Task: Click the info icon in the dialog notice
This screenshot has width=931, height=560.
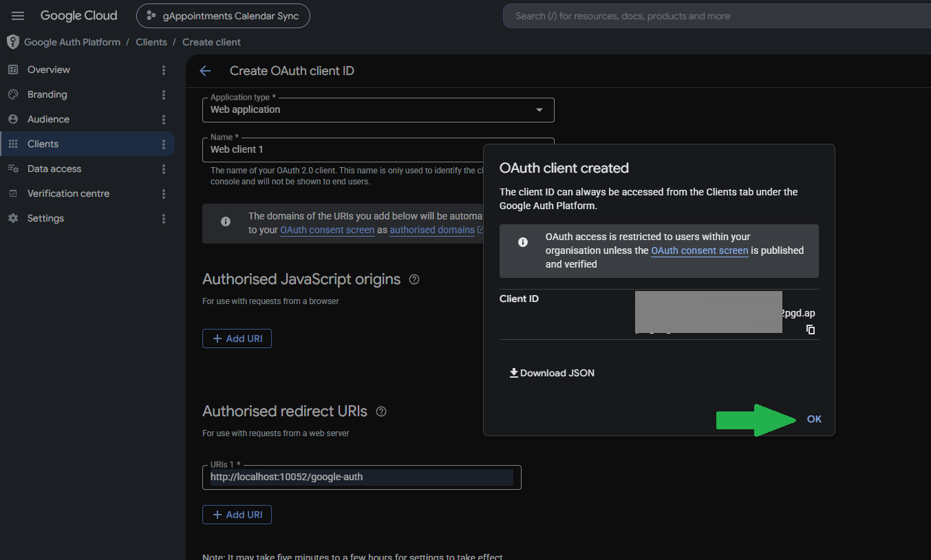Action: click(523, 242)
